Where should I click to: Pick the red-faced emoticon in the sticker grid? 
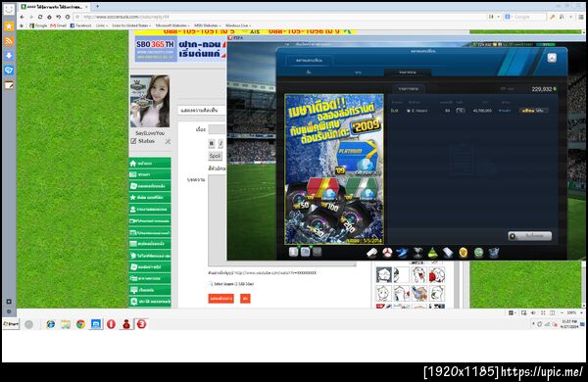pos(437,275)
